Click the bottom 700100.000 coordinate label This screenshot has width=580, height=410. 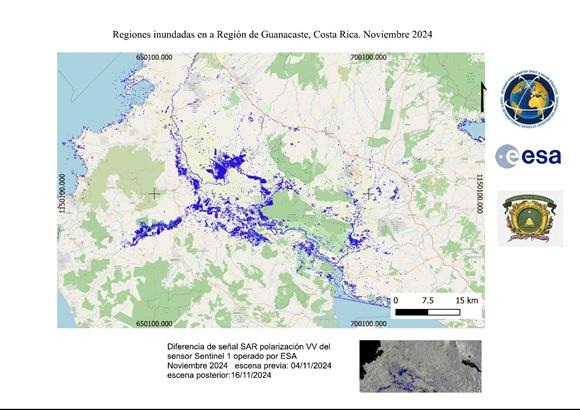(368, 324)
